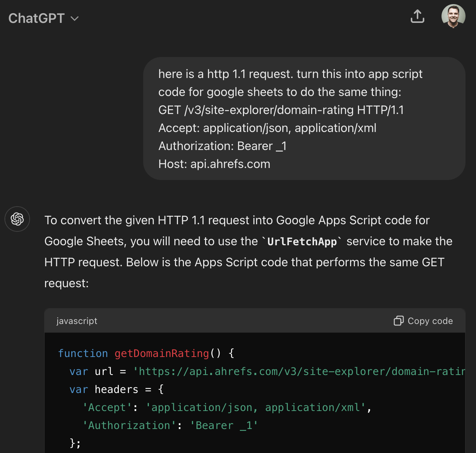This screenshot has height=453, width=476.
Task: Open the profile avatar in the top corner
Action: pyautogui.click(x=453, y=16)
